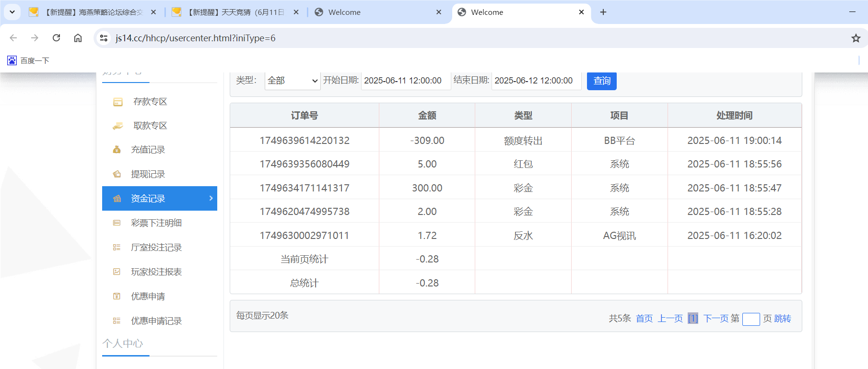Image resolution: width=868 pixels, height=369 pixels.
Task: Click the 开始日期 start date field
Action: (405, 81)
